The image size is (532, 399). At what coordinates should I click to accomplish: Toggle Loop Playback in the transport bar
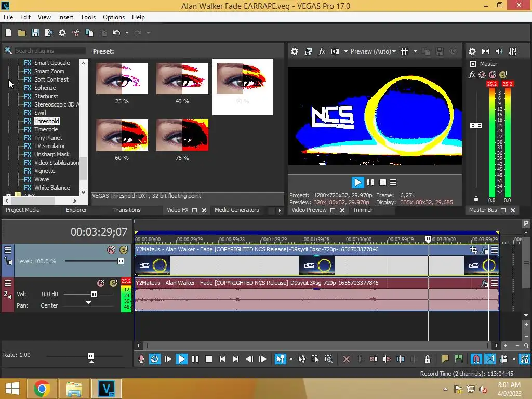tap(154, 359)
